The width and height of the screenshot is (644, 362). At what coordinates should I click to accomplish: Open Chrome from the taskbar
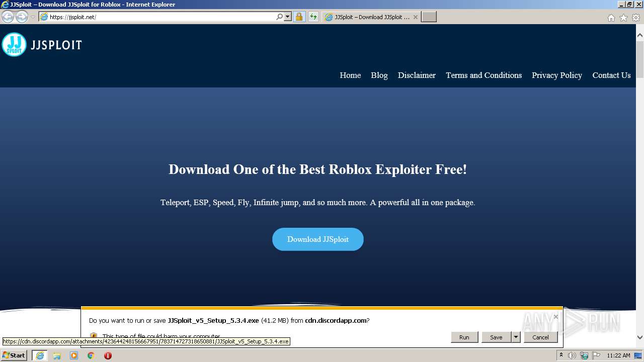[x=91, y=355]
